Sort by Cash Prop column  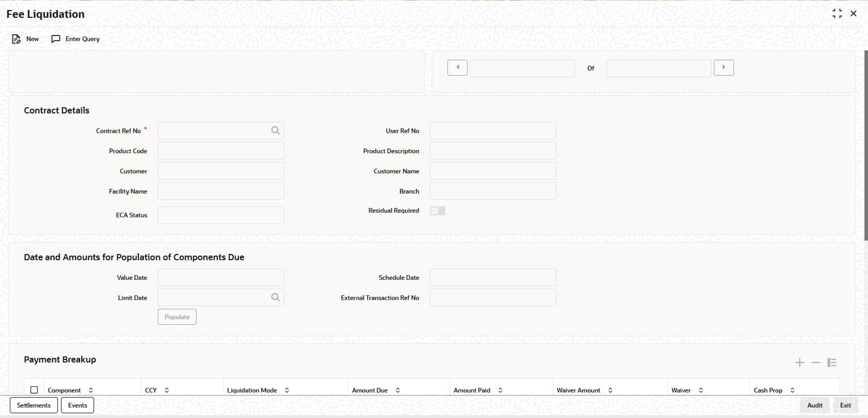click(792, 390)
